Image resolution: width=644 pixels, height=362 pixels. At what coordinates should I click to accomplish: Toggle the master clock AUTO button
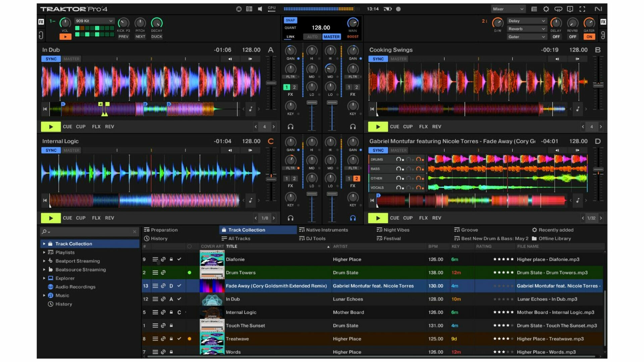[312, 37]
